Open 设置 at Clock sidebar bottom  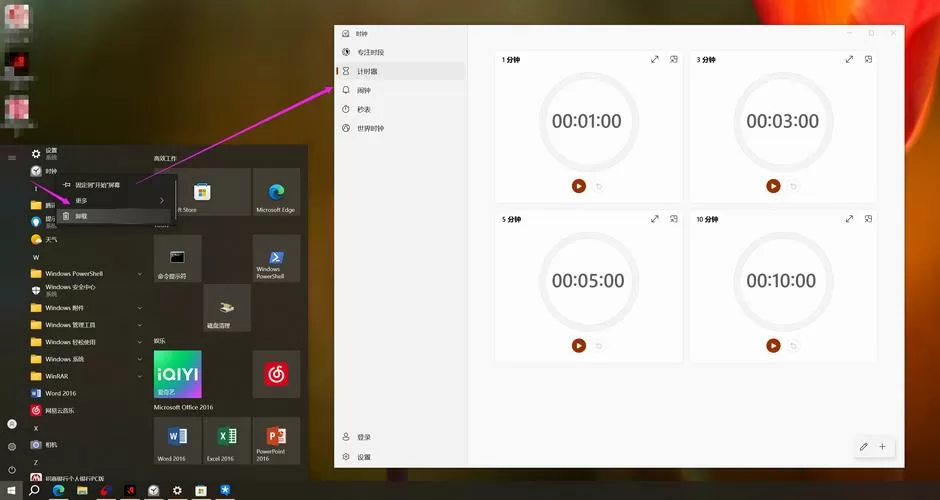pos(401,457)
